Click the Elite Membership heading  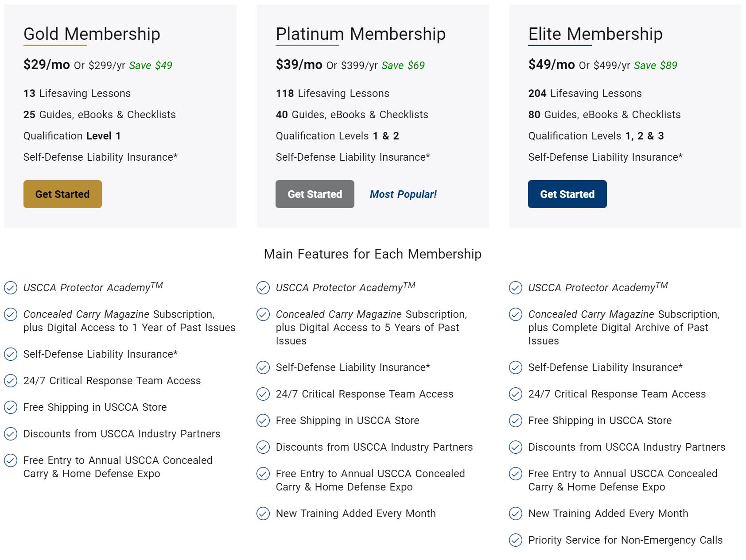coord(595,34)
